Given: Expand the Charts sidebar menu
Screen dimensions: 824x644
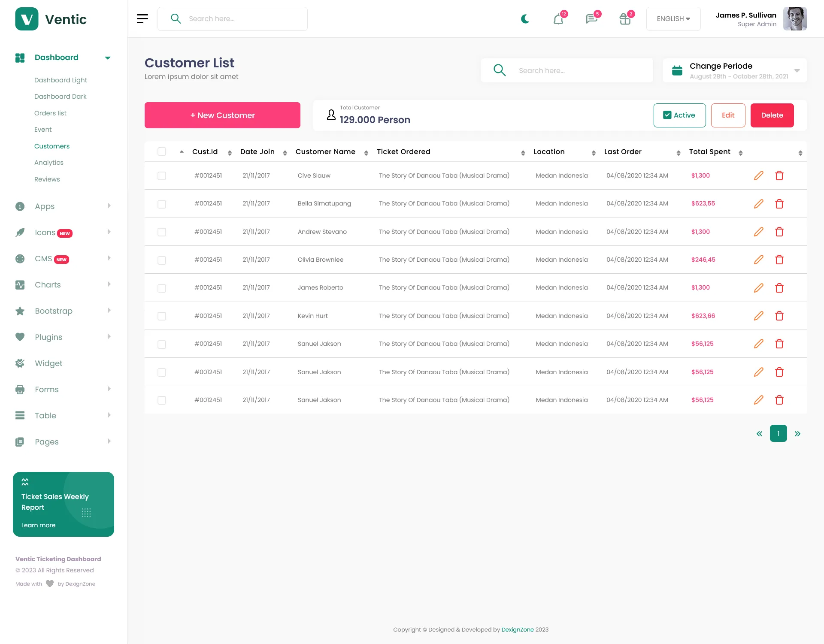Looking at the screenshot, I should (63, 285).
